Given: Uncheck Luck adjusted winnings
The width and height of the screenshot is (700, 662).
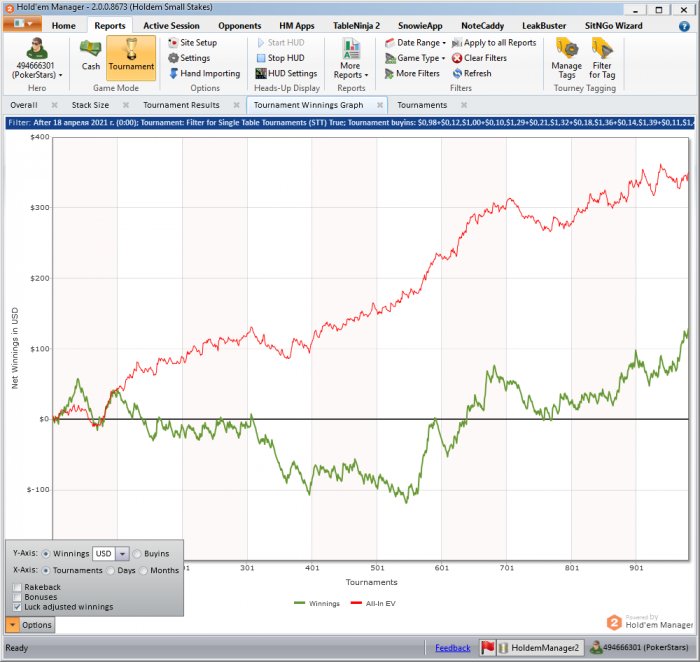Looking at the screenshot, I should tap(17, 607).
